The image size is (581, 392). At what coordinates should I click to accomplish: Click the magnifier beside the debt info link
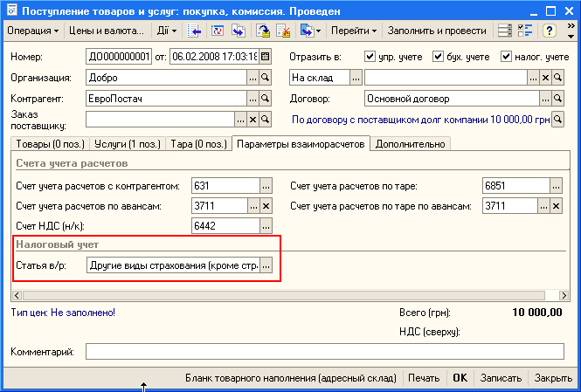coord(557,120)
